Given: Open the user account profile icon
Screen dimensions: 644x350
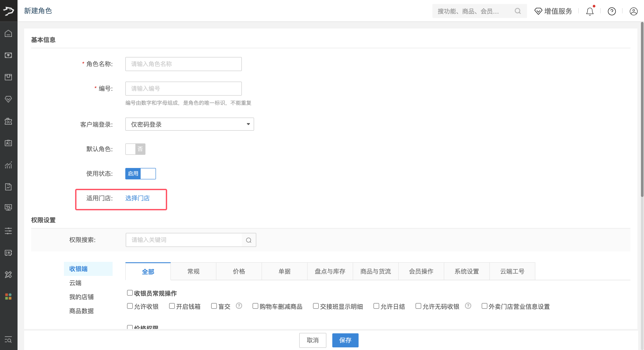Looking at the screenshot, I should pyautogui.click(x=633, y=11).
